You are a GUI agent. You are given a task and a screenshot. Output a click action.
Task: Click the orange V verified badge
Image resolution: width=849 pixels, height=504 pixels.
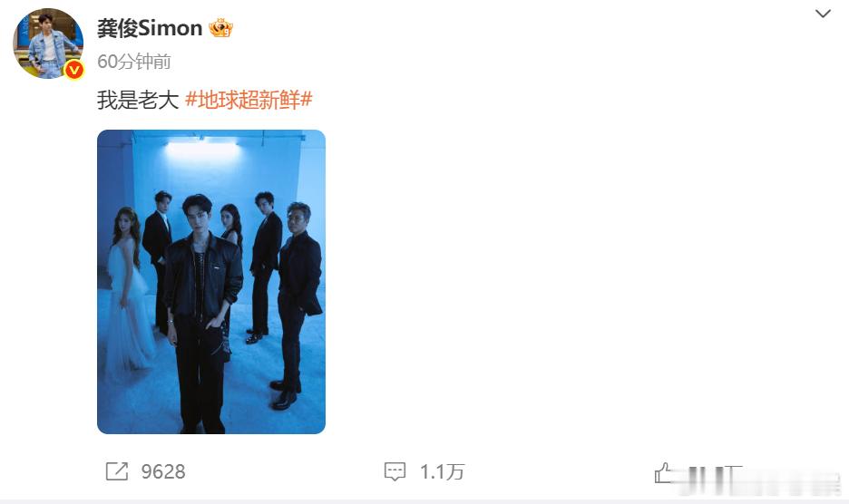(x=74, y=70)
